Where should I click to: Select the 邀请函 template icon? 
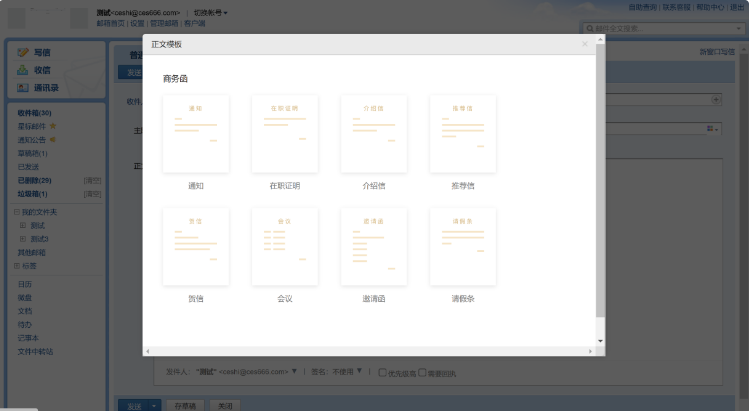(373, 246)
